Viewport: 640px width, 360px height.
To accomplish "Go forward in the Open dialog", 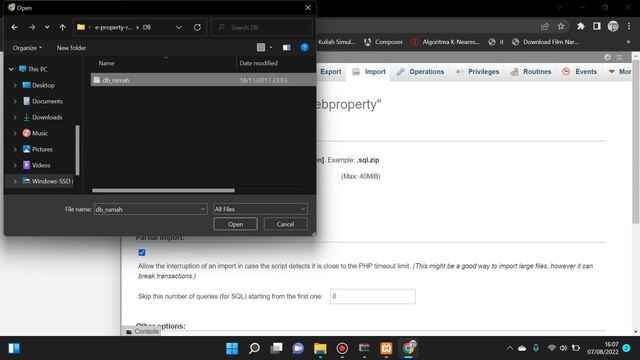I will coord(32,27).
